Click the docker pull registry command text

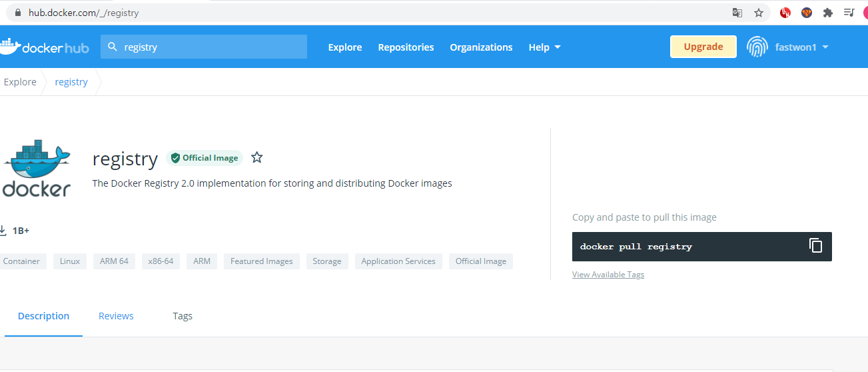point(636,247)
